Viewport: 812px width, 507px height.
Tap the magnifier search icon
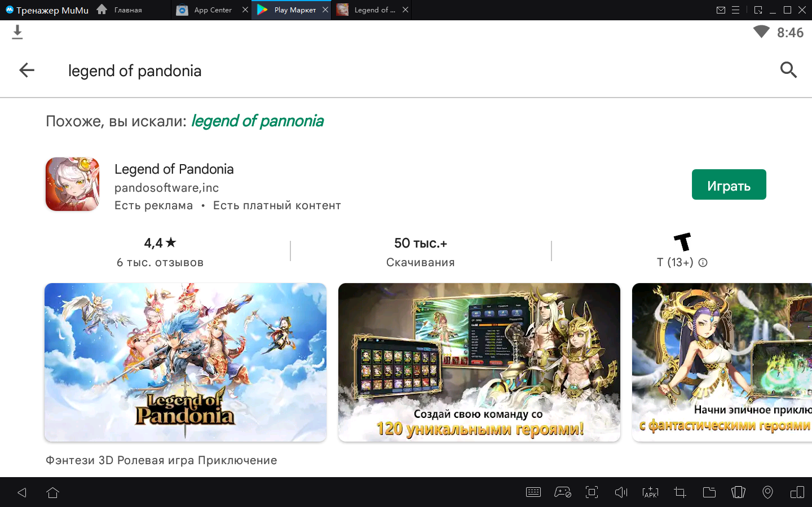(788, 70)
